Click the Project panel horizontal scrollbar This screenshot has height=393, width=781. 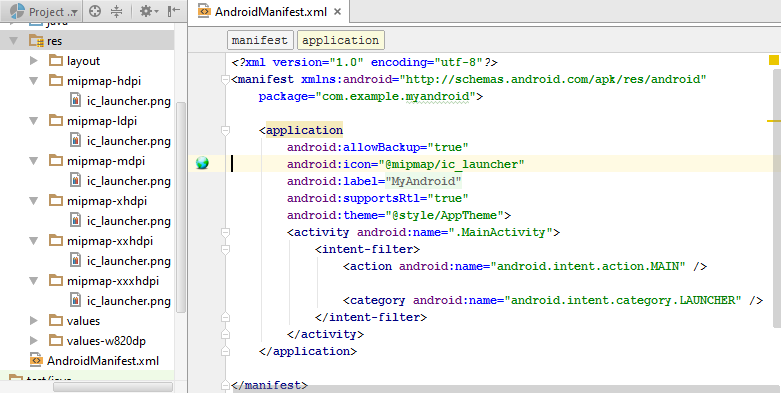point(113,387)
